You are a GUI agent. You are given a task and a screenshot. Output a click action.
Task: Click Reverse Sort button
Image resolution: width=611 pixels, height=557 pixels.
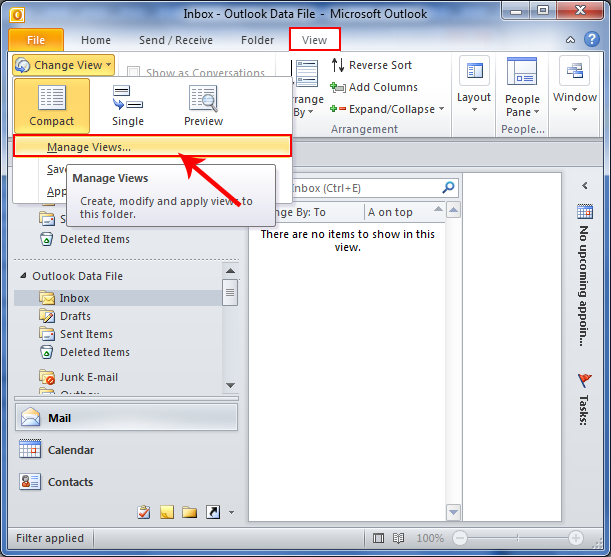coord(372,65)
